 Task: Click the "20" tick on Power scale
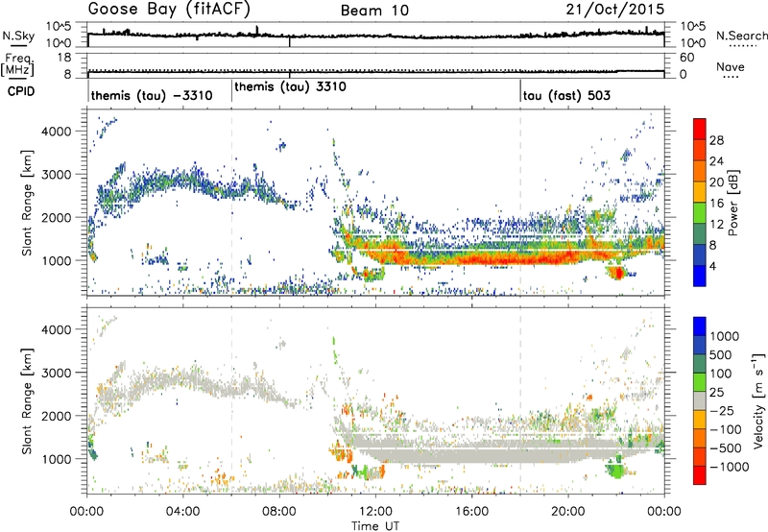716,182
